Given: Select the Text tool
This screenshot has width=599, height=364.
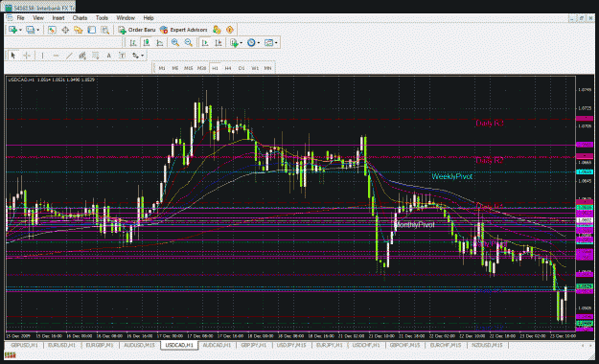Looking at the screenshot, I should coord(109,56).
